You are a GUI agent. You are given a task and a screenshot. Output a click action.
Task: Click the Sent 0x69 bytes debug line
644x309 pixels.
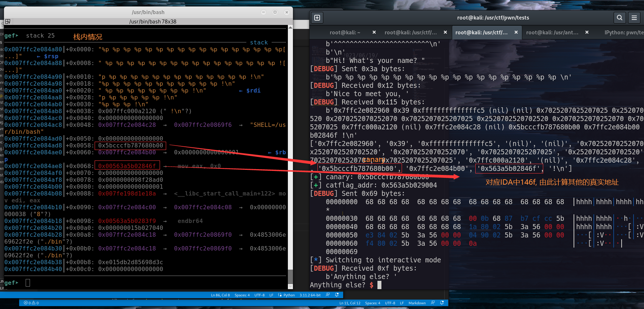(x=358, y=194)
